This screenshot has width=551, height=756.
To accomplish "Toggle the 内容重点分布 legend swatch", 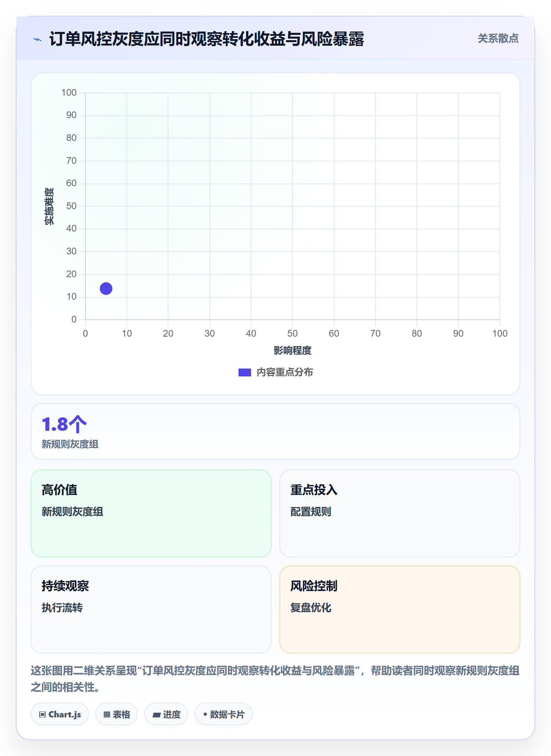I will pos(244,372).
